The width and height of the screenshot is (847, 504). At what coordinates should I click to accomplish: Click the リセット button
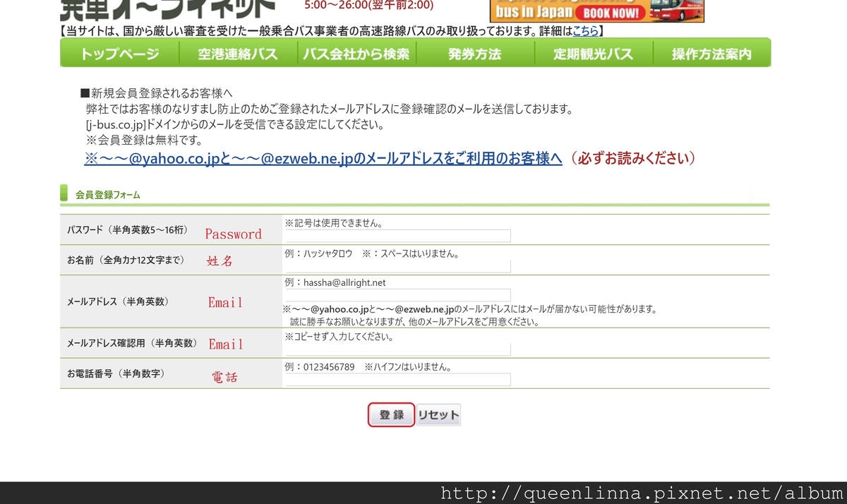point(438,415)
